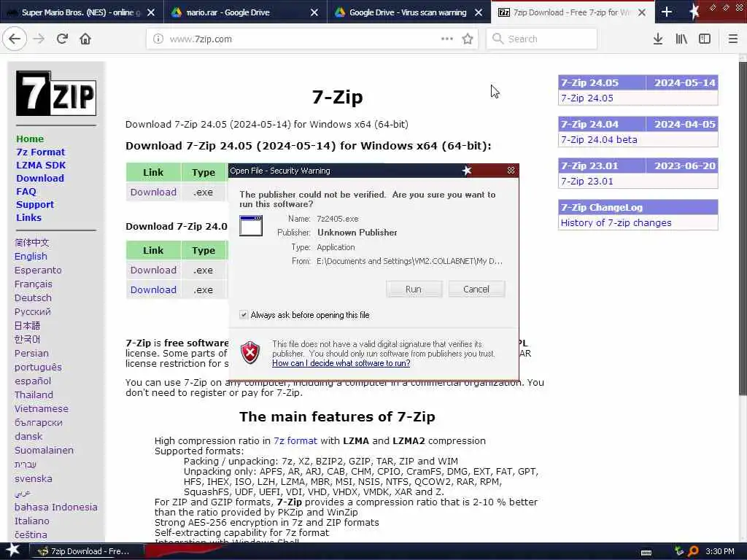747x560 pixels.
Task: Open 7-Zip 24.04 beta link
Action: coord(599,139)
